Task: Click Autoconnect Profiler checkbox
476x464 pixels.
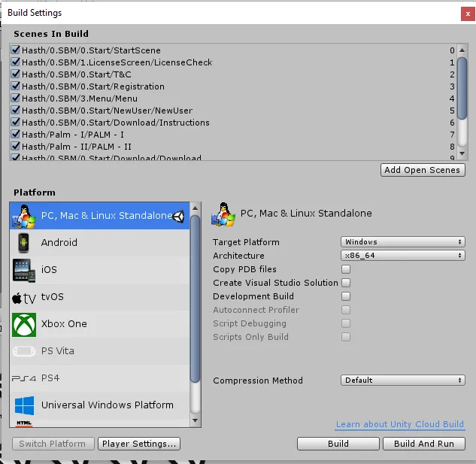Action: pos(346,310)
